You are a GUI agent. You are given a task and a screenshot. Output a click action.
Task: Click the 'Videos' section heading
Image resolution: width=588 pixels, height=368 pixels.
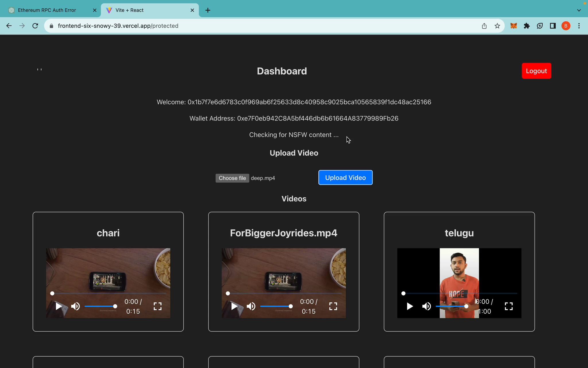[x=294, y=199]
